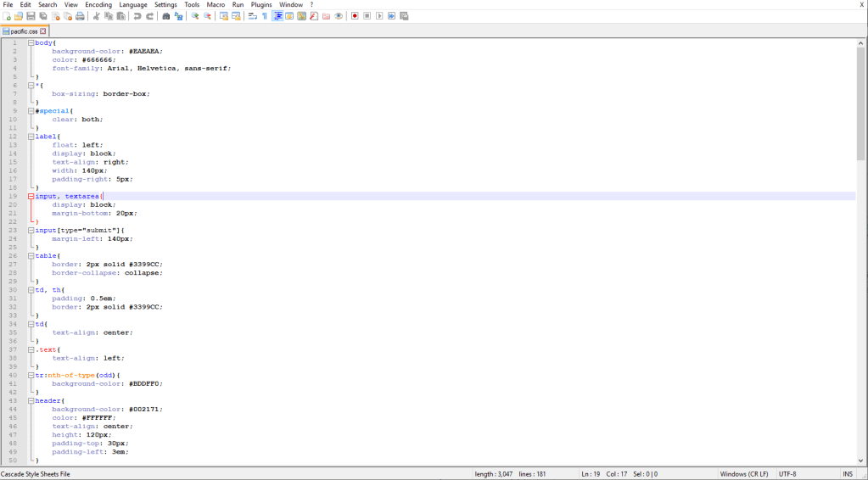Close the pacific.css tab
868x480 pixels.
(x=44, y=31)
